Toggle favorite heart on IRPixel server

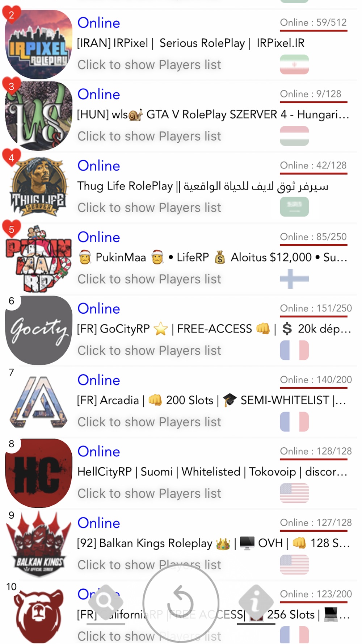(x=12, y=14)
